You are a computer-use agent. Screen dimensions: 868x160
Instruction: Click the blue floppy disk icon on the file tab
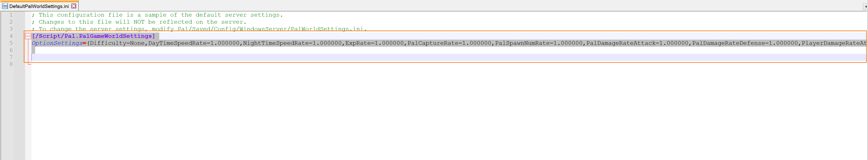pyautogui.click(x=5, y=6)
